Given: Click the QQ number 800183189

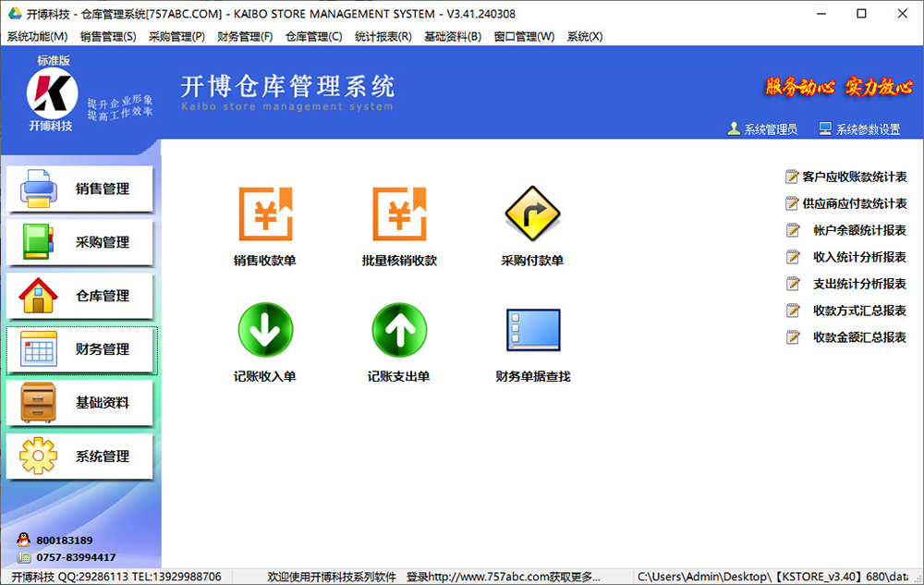Looking at the screenshot, I should click(65, 541).
